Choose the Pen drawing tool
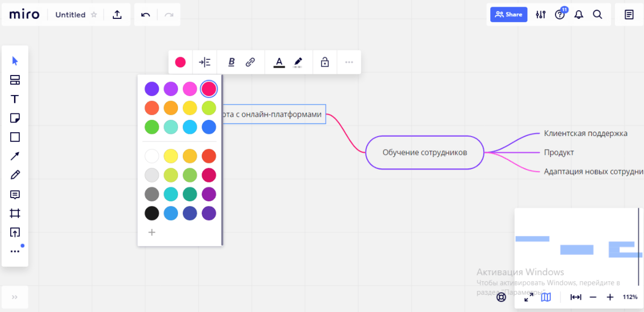 (x=15, y=175)
